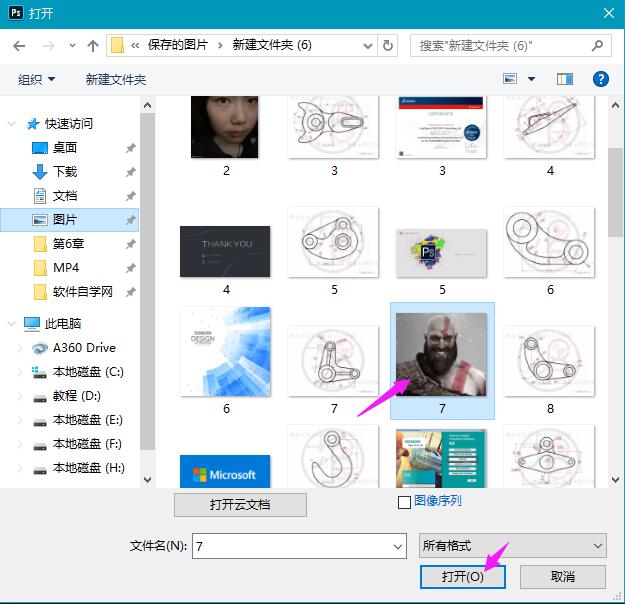Change the view with the thumbnail view icon
Viewport: 625px width, 604px height.
(510, 79)
